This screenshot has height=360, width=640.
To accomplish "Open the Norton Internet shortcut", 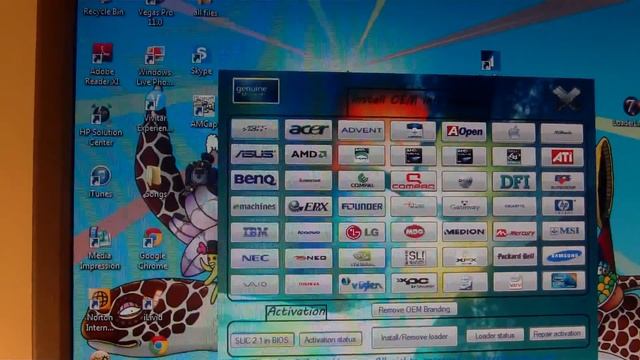I will click(x=99, y=310).
